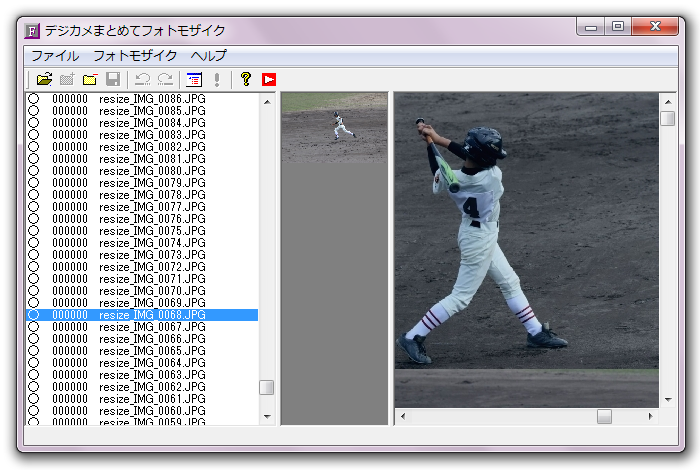Click file list scrollbar down arrow
The height and width of the screenshot is (470, 700).
(267, 416)
